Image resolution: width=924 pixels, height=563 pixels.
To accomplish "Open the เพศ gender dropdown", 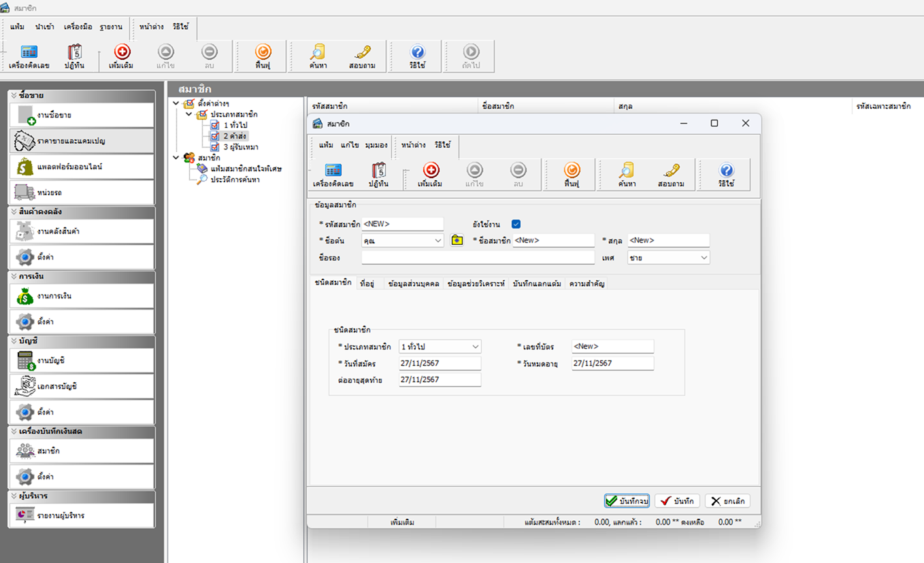I will (668, 258).
